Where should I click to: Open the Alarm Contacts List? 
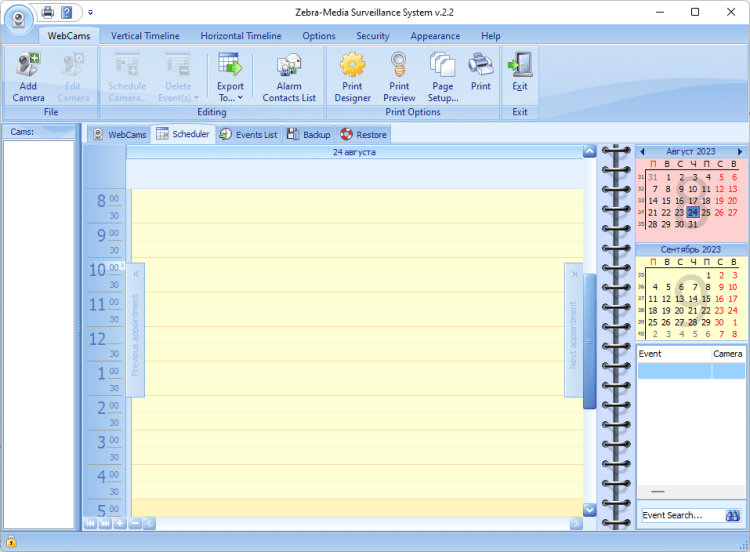pos(289,77)
